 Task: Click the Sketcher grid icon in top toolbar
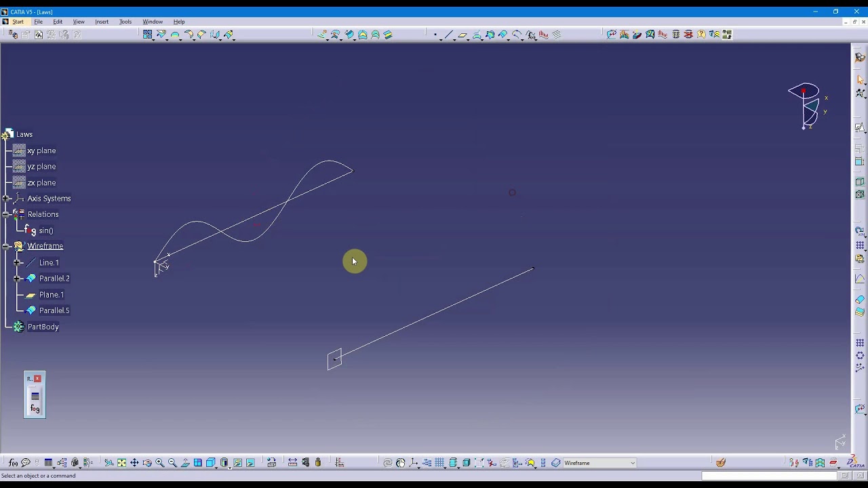click(x=147, y=35)
